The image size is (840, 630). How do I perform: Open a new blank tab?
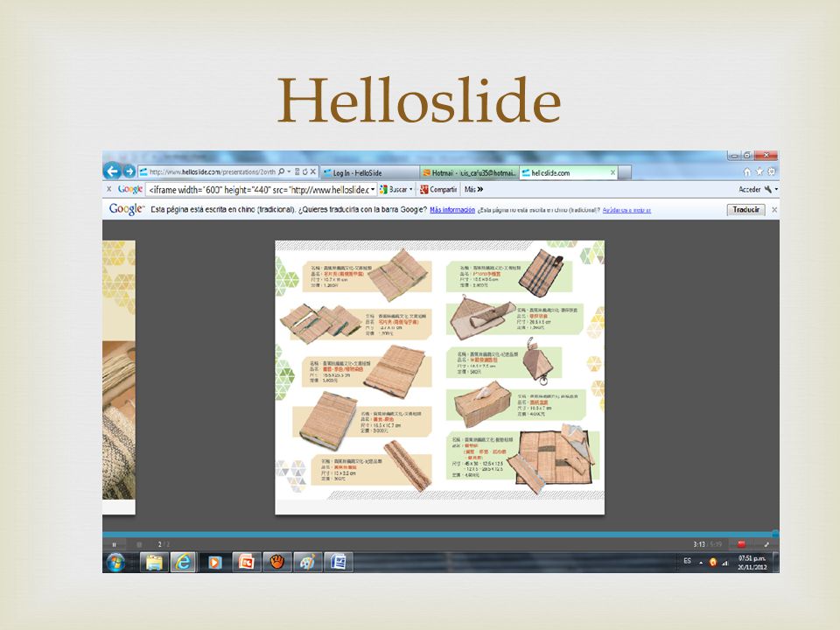(625, 172)
